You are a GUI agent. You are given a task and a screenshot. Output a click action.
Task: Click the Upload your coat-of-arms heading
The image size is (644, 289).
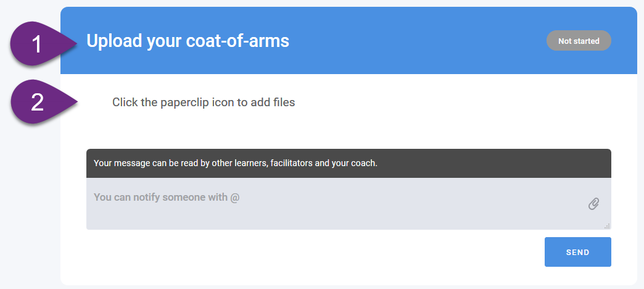(188, 41)
